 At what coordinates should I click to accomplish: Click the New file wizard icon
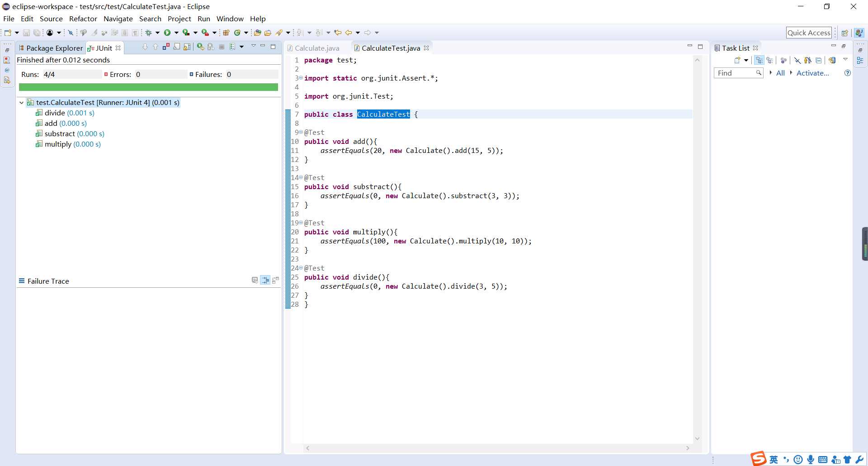[x=8, y=33]
